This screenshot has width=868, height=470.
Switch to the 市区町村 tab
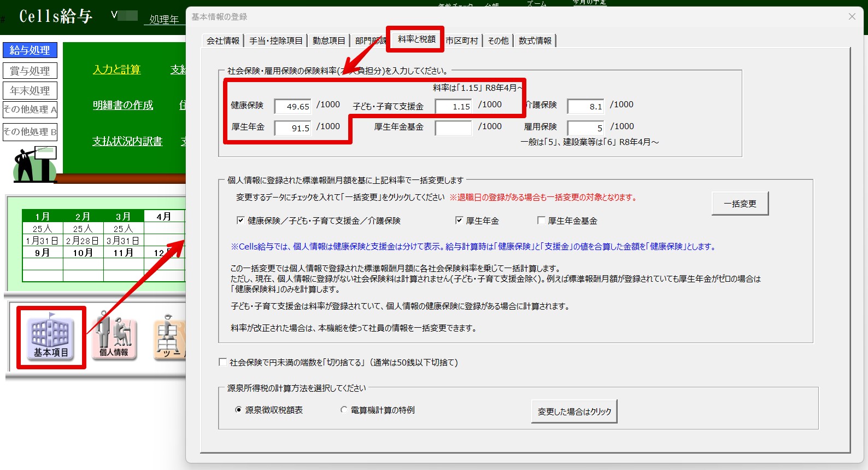(462, 40)
